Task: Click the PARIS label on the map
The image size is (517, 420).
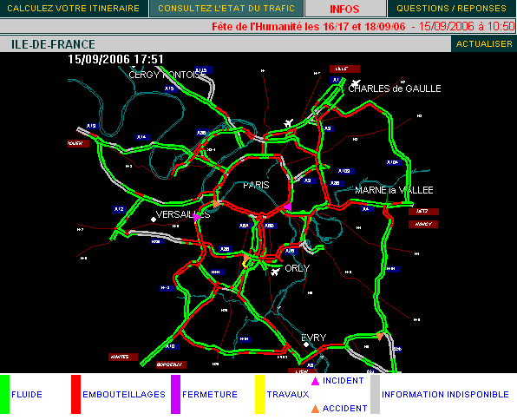Action: pos(256,185)
